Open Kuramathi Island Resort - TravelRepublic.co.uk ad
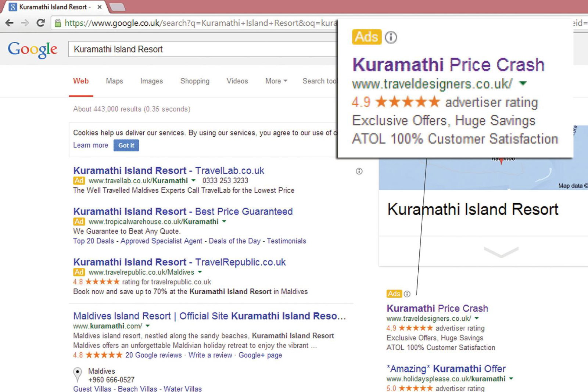588x392 pixels. pyautogui.click(x=179, y=262)
